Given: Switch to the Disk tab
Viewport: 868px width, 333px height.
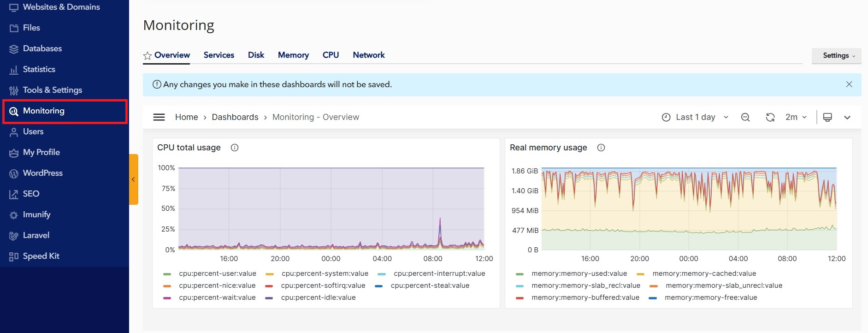Looking at the screenshot, I should 256,55.
